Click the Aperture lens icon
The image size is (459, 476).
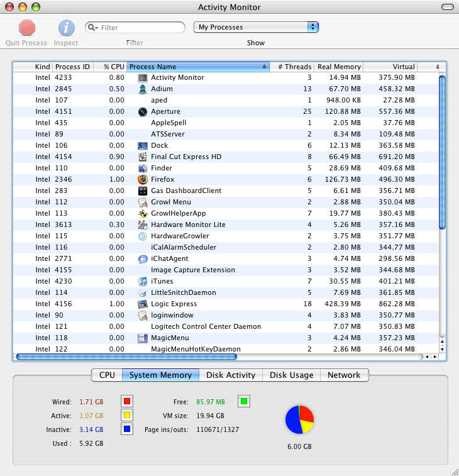coord(142,112)
